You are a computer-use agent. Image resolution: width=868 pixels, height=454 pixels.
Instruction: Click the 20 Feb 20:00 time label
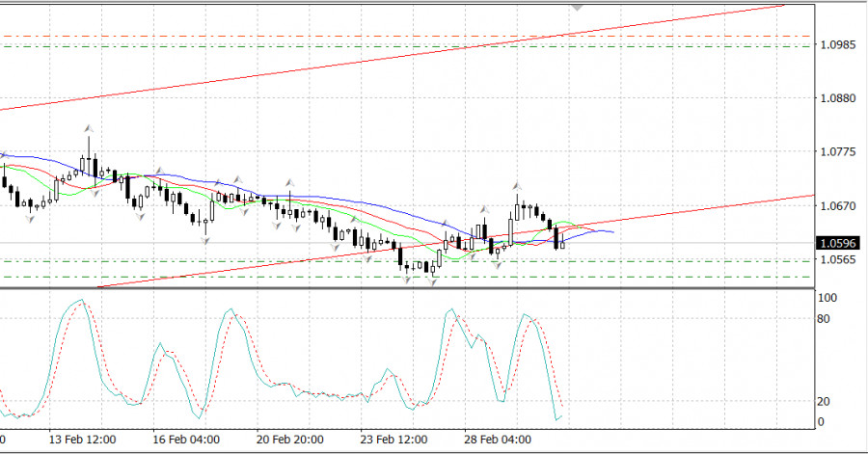click(289, 440)
